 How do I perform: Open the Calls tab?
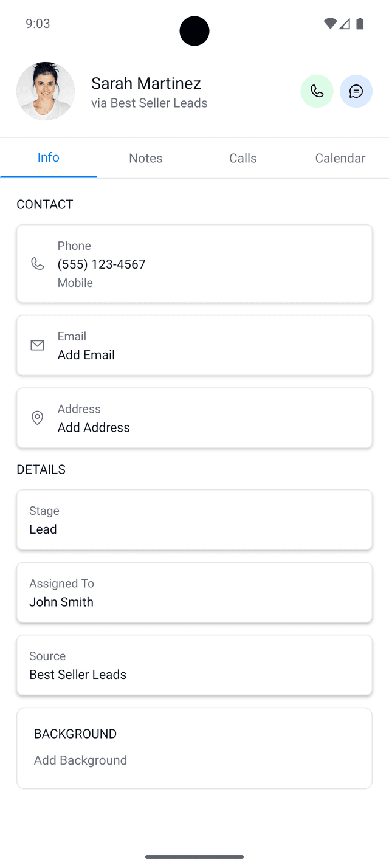pyautogui.click(x=243, y=157)
